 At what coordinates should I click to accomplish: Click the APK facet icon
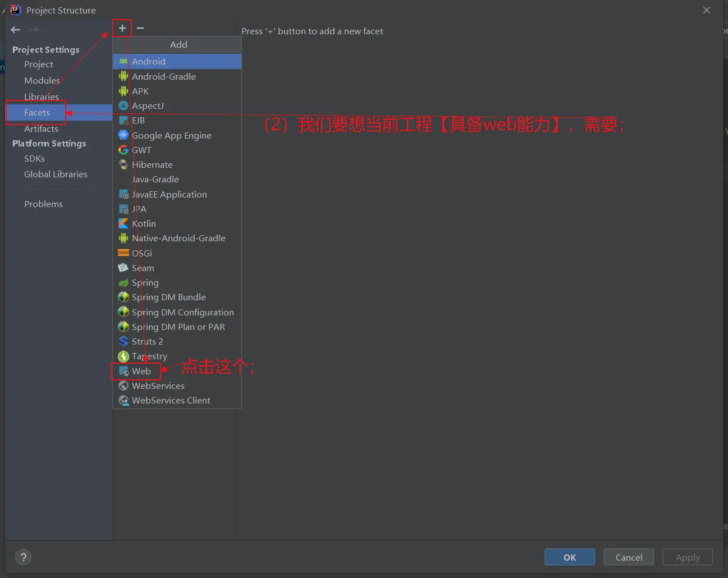tap(123, 90)
